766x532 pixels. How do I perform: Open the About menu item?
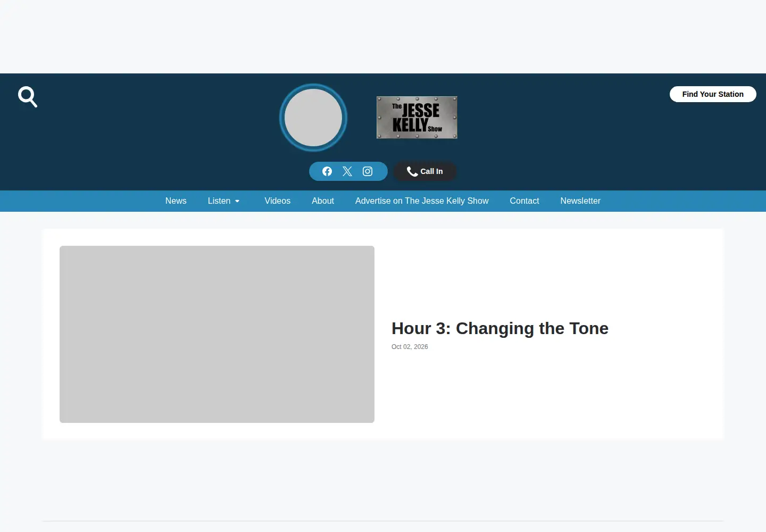(323, 201)
